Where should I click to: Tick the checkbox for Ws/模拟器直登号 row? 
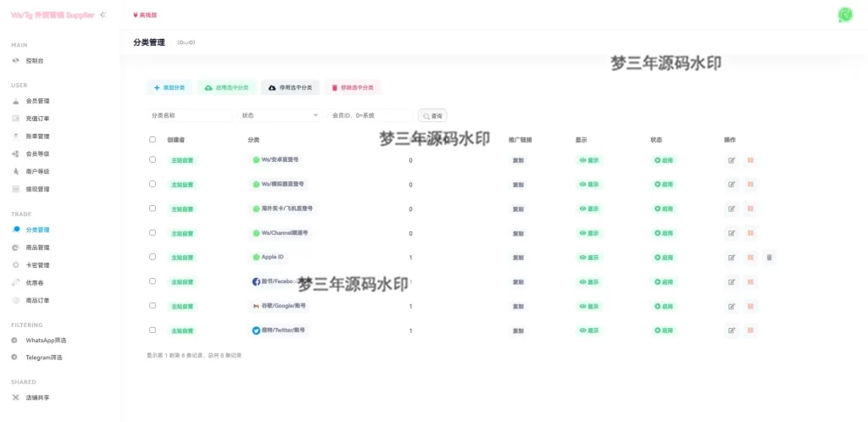click(153, 184)
